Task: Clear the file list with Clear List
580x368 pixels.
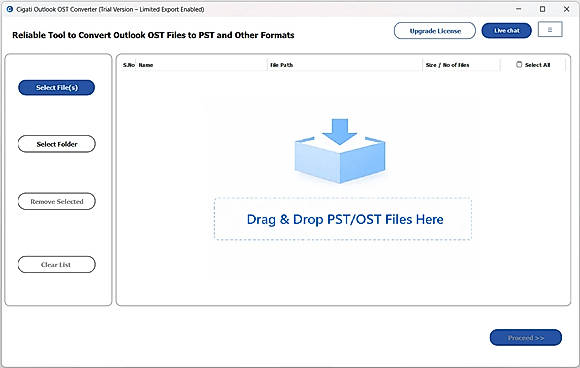Action: point(57,264)
